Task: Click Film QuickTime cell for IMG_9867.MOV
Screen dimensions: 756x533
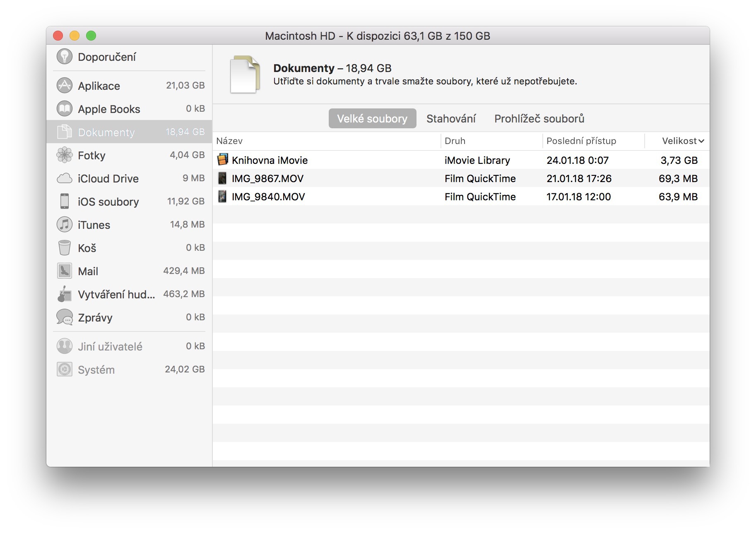Action: coord(480,178)
